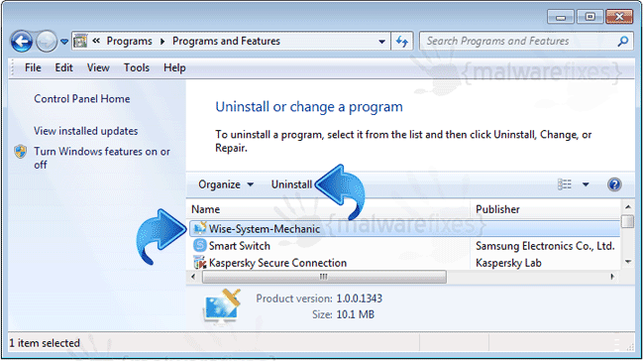This screenshot has width=644, height=361.
Task: Sort by the Name column header
Action: coord(205,209)
